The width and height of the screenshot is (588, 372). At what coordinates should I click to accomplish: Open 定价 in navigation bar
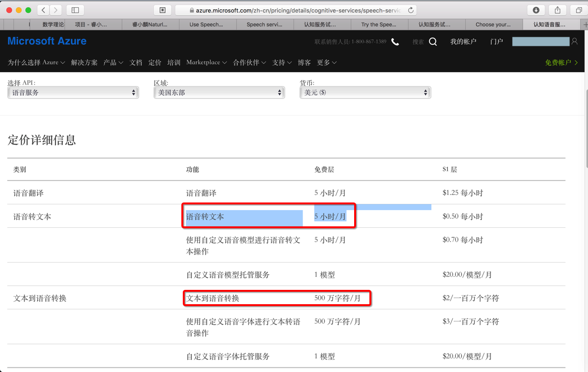[x=155, y=63]
